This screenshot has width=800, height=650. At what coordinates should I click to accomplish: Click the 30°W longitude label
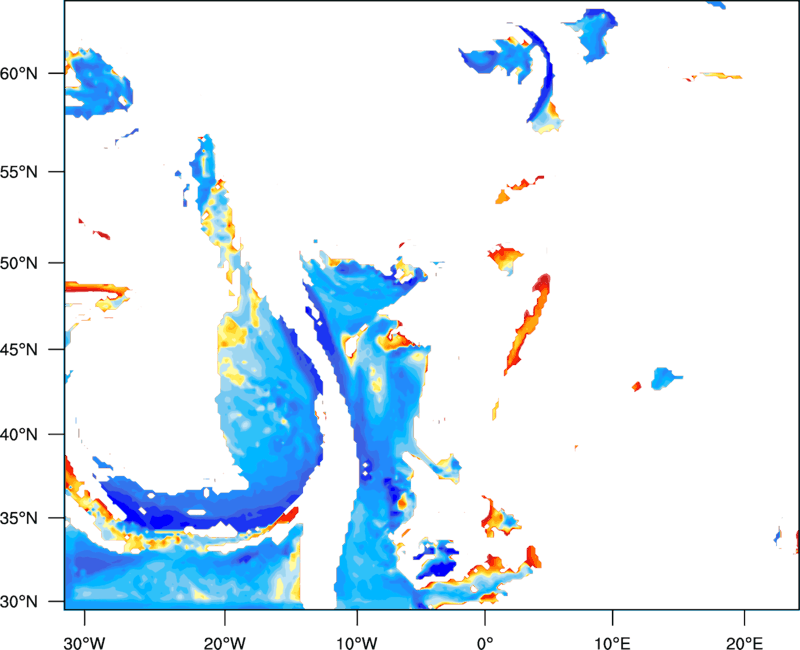pos(84,643)
